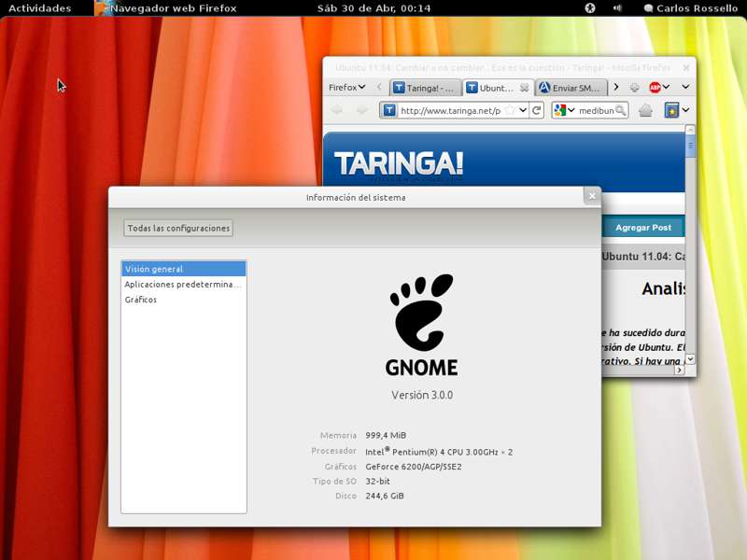Close the Ubunt... tab in Firefox
747x560 pixels.
point(524,88)
